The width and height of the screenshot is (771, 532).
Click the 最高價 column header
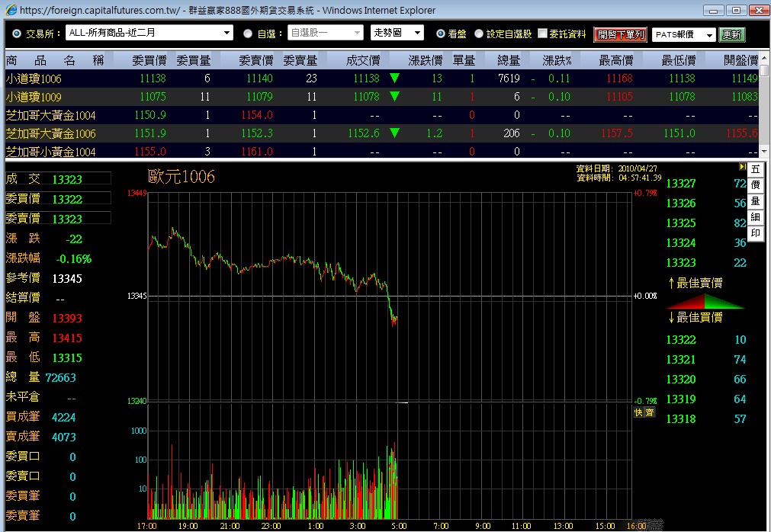615,60
